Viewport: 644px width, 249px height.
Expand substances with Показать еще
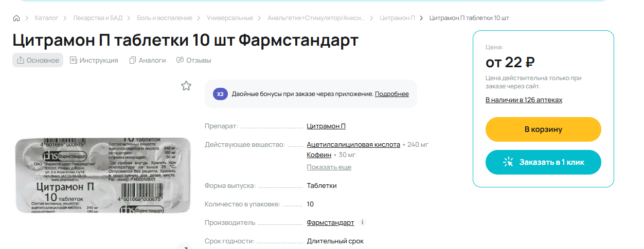click(329, 167)
